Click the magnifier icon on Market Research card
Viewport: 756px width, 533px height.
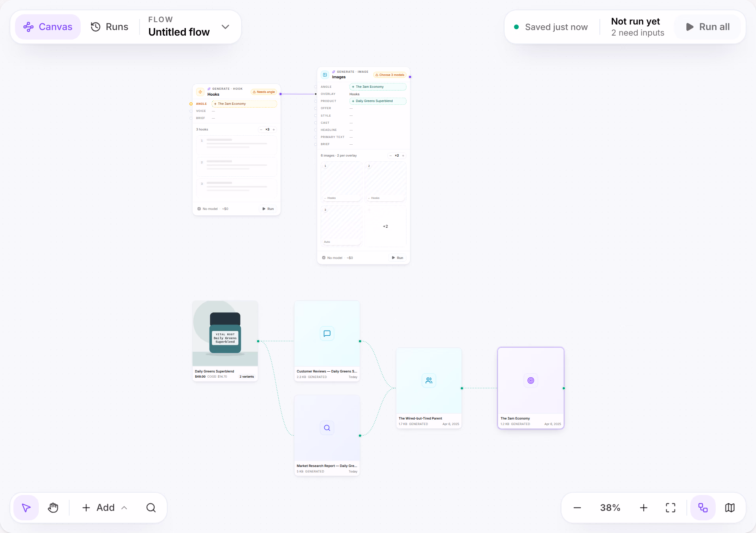pos(327,428)
